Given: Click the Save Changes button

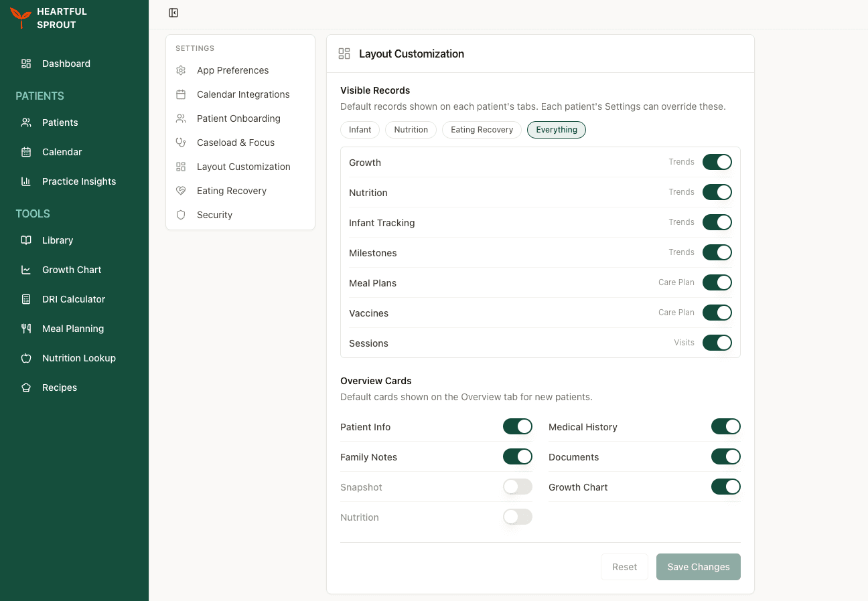Looking at the screenshot, I should point(699,567).
